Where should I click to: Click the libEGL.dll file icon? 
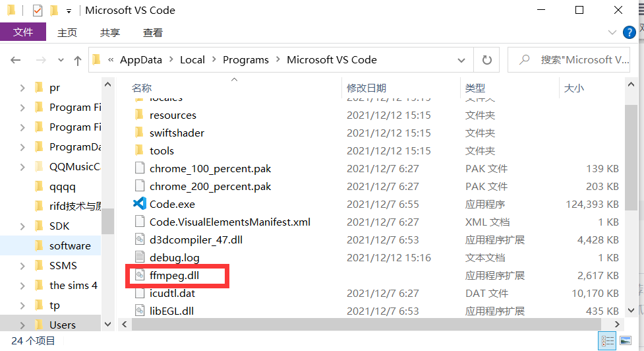coord(140,311)
